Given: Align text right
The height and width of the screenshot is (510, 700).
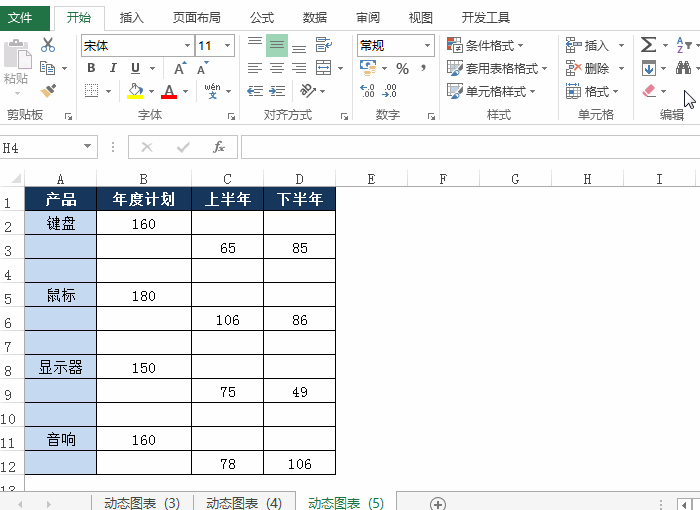Looking at the screenshot, I should click(299, 68).
